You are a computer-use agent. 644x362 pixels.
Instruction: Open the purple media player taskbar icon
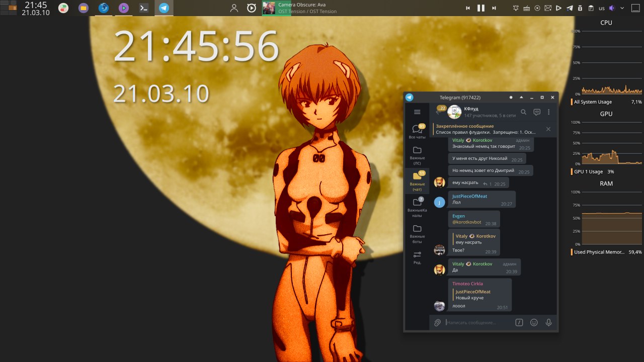click(124, 8)
